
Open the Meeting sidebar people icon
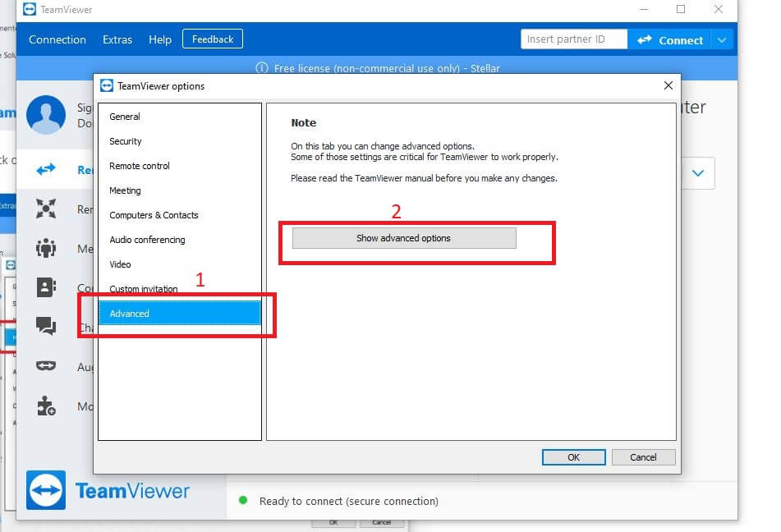(46, 248)
